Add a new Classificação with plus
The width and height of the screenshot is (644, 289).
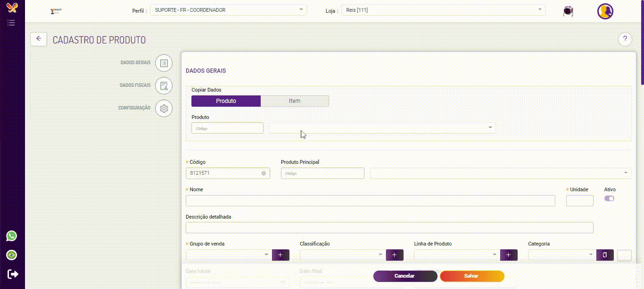(x=395, y=255)
